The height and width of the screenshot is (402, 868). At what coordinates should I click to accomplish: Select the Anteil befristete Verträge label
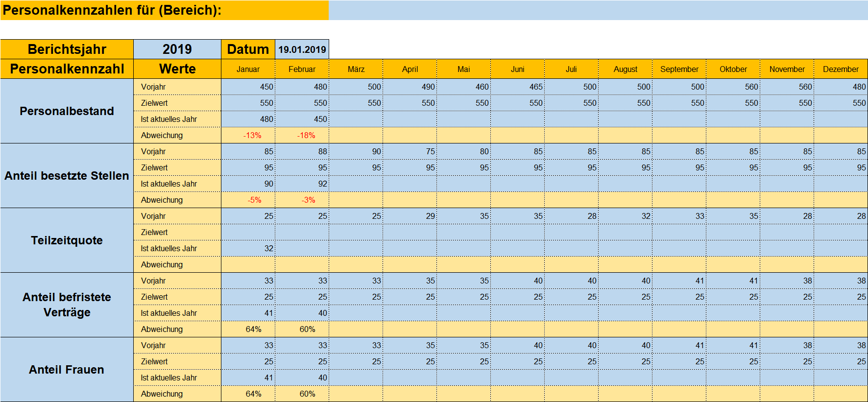pyautogui.click(x=67, y=305)
